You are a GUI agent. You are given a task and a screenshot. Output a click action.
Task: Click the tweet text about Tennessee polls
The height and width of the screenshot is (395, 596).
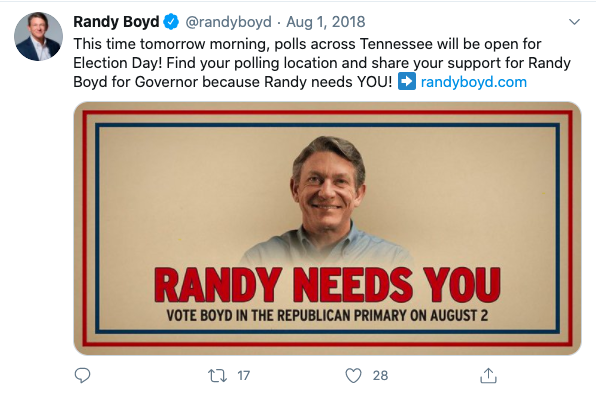point(322,63)
